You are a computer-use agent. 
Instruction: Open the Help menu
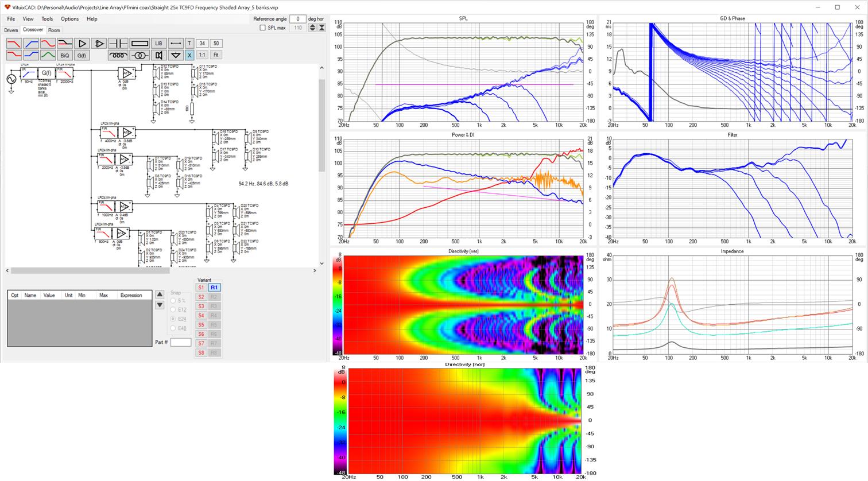coord(92,19)
